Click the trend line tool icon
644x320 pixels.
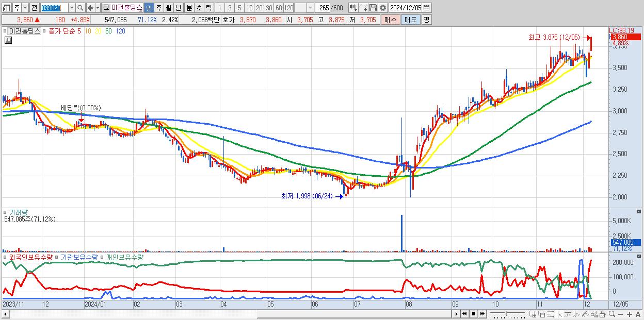pos(568,314)
